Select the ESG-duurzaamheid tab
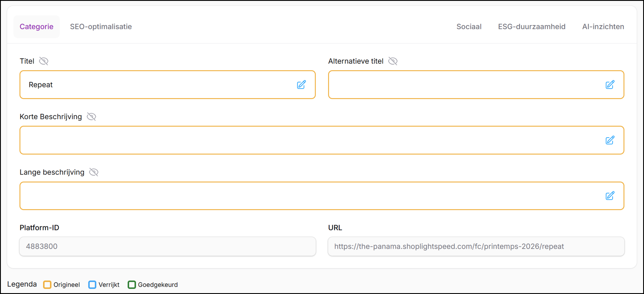 pyautogui.click(x=532, y=26)
